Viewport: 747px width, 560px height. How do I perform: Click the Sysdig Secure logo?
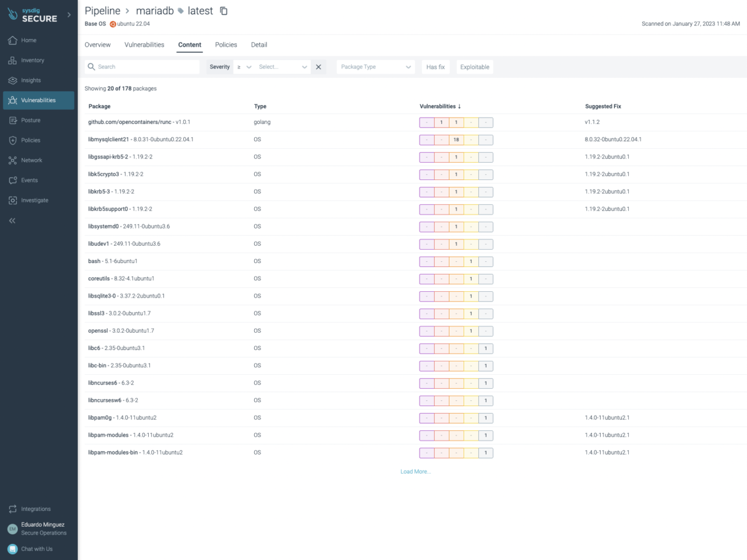pos(33,15)
